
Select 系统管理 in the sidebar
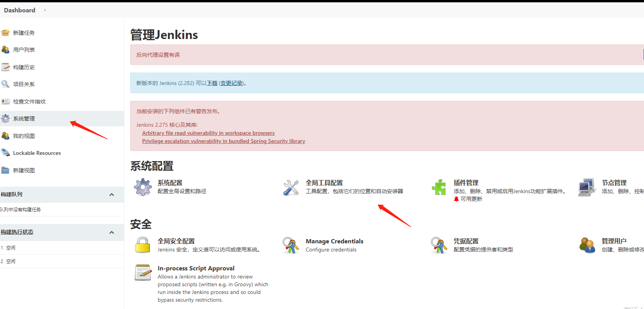24,119
